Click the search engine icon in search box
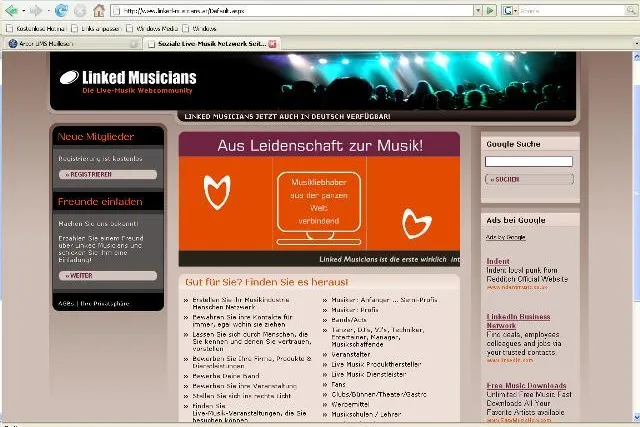640x427 pixels. 508,11
